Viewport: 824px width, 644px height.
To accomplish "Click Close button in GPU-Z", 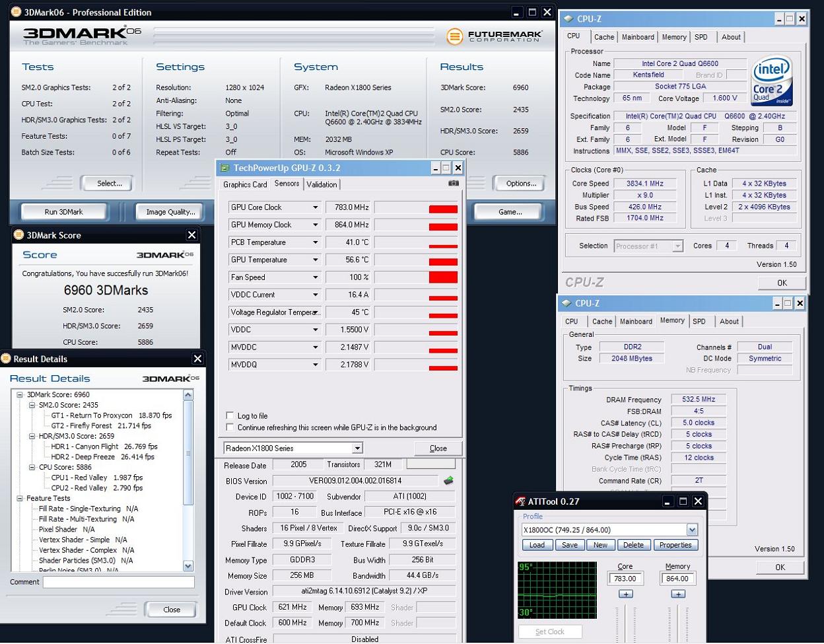I will pyautogui.click(x=438, y=448).
